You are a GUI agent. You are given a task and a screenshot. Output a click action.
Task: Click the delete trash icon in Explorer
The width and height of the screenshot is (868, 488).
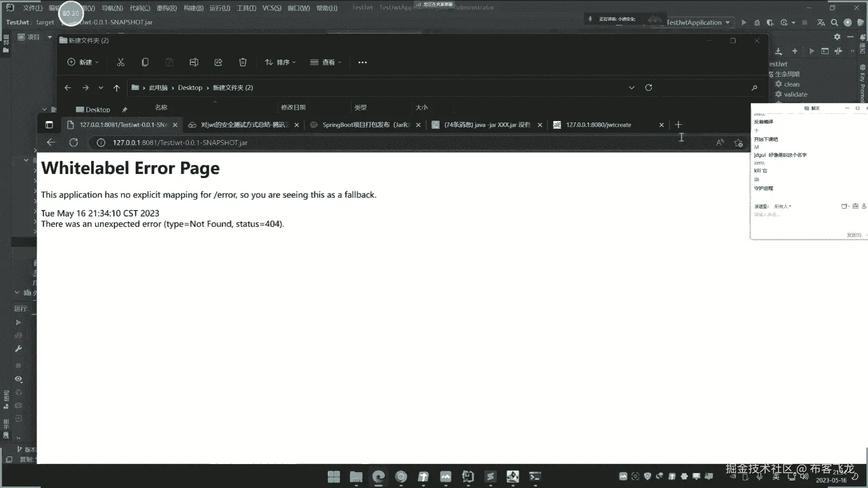click(243, 62)
